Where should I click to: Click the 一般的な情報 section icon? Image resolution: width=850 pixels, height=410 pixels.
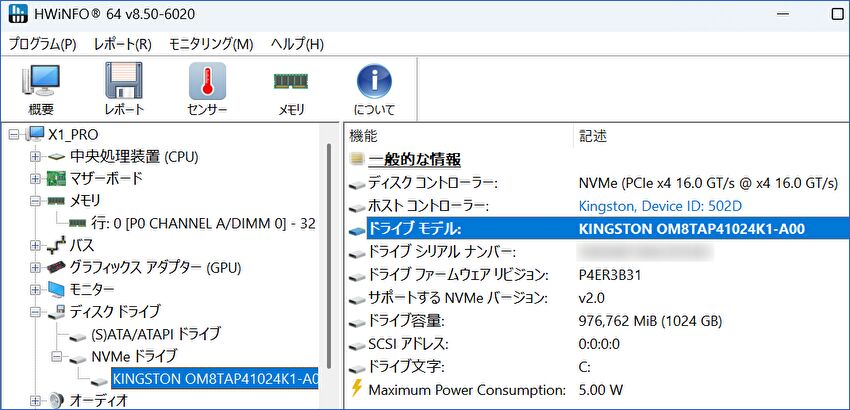pyautogui.click(x=356, y=159)
